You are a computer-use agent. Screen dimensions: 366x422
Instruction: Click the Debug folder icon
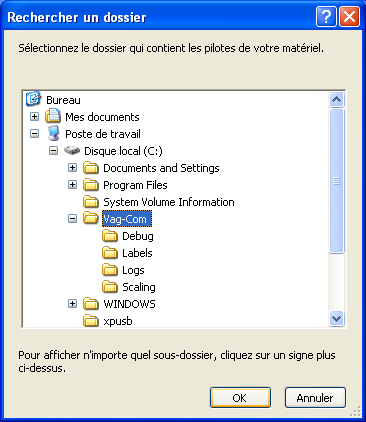point(110,236)
